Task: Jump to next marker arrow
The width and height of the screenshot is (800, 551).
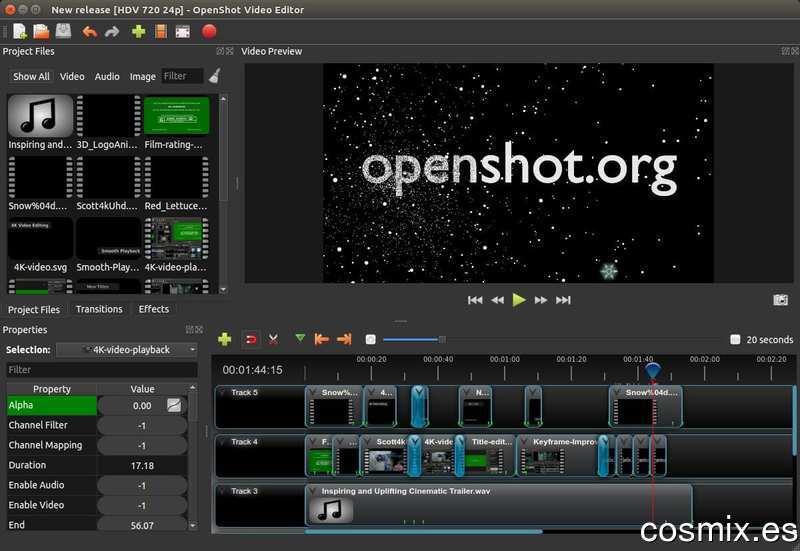Action: (x=344, y=339)
